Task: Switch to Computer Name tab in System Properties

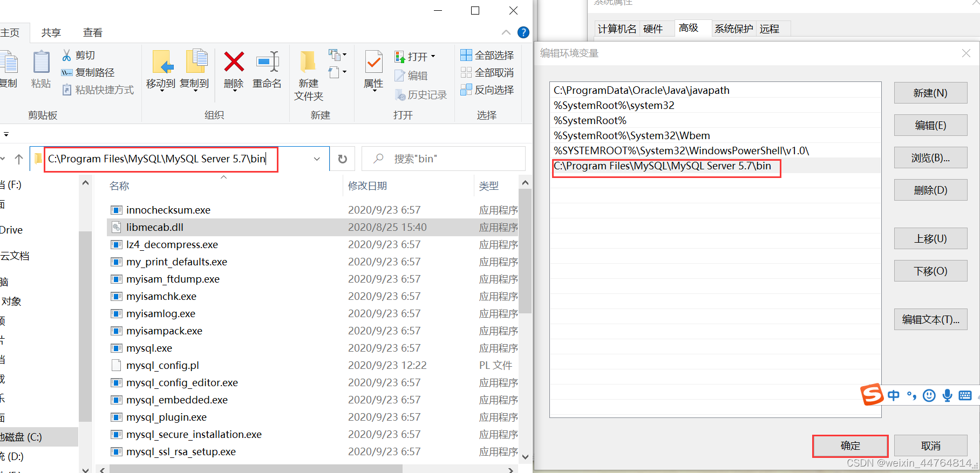Action: click(x=617, y=29)
